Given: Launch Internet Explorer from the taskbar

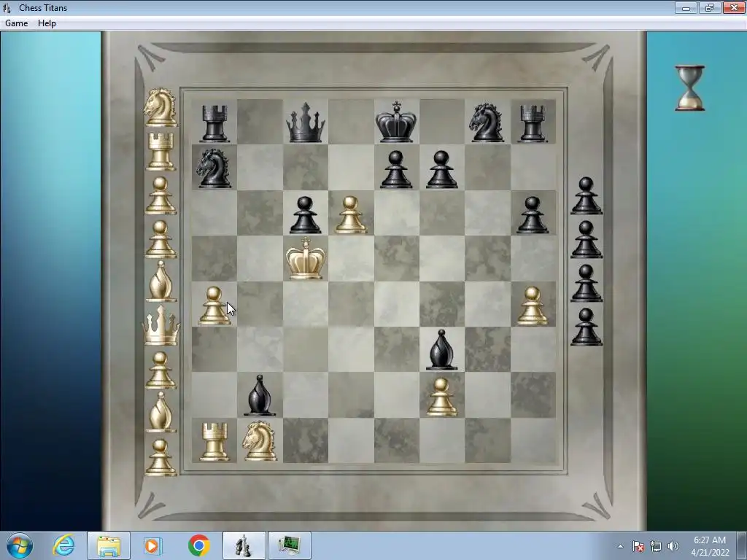Looking at the screenshot, I should 64,545.
